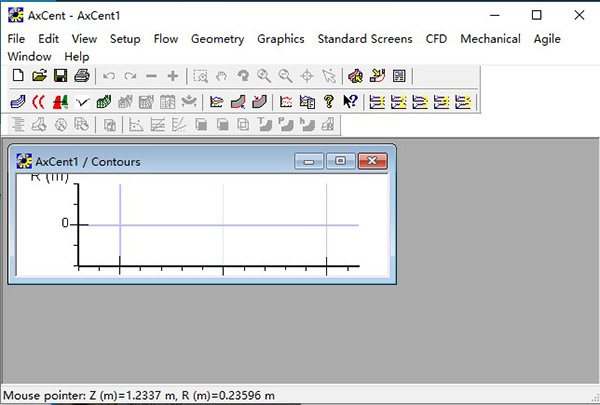600x405 pixels.
Task: Close the AxCent1 / Contours child window
Action: 372,160
